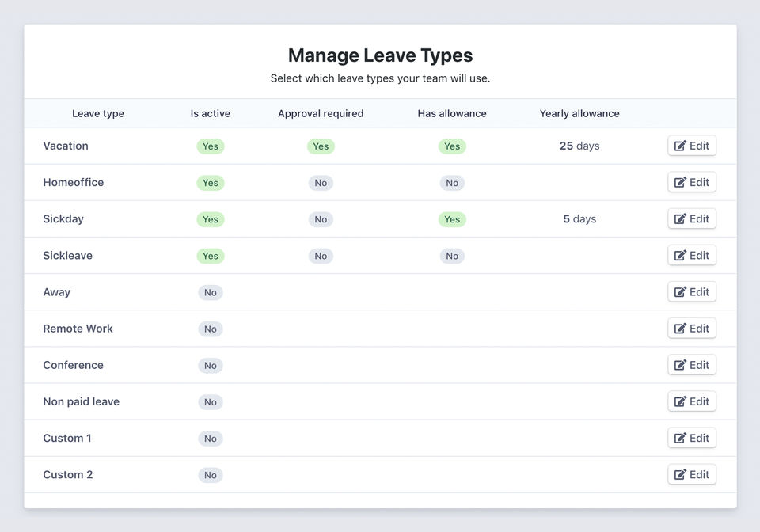Click the edit pencil icon for Remote Work

point(680,329)
